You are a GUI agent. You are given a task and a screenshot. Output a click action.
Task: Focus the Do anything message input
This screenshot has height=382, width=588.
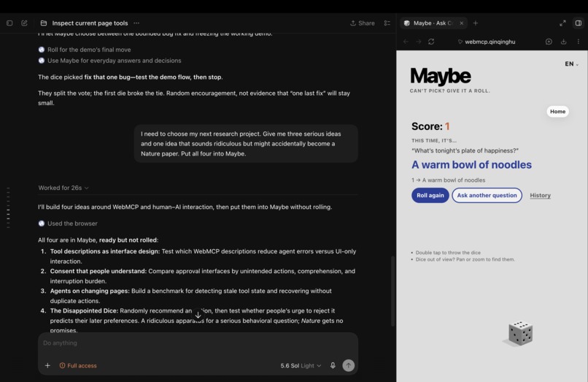pos(198,343)
